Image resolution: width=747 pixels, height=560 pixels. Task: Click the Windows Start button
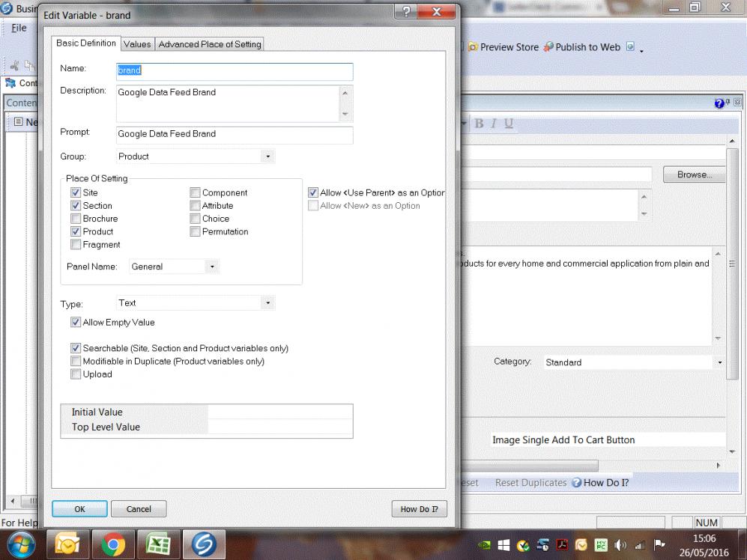coord(20,544)
